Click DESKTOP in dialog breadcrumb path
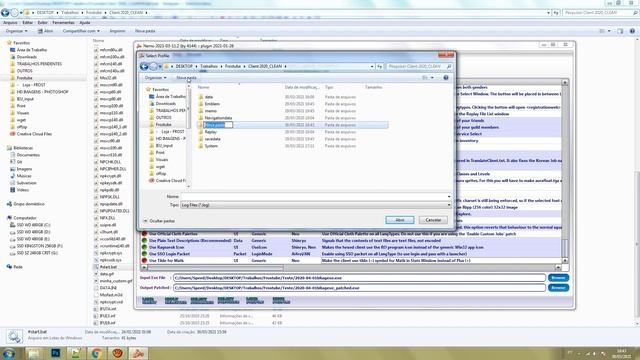The height and width of the screenshot is (360, 640). [184, 66]
